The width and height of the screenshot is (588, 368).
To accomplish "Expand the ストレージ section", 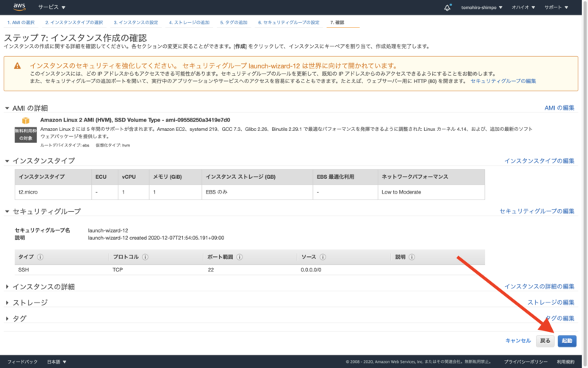I will coord(7,302).
